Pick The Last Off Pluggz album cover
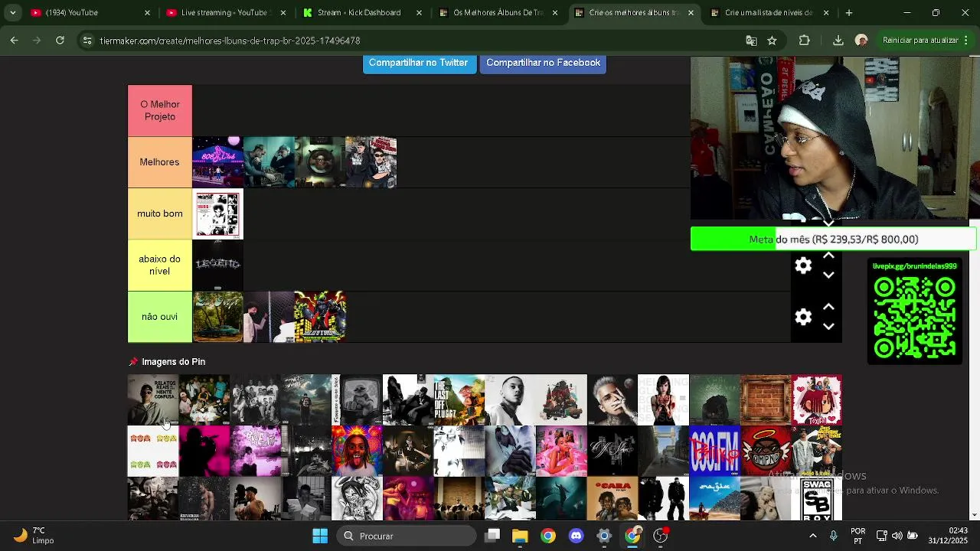 (x=459, y=399)
